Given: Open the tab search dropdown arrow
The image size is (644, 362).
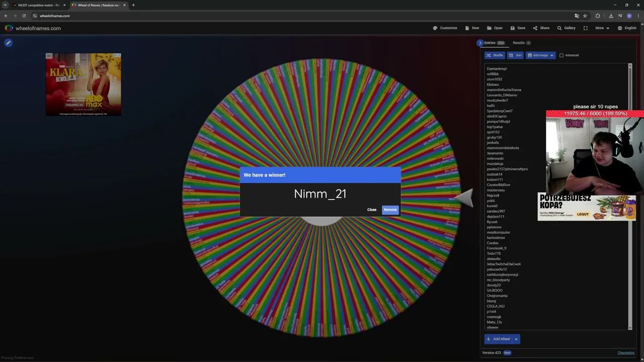Looking at the screenshot, I should click(5, 5).
